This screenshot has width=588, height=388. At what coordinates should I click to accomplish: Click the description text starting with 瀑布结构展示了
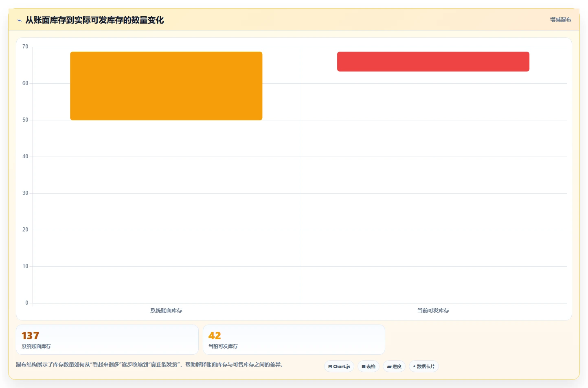149,364
